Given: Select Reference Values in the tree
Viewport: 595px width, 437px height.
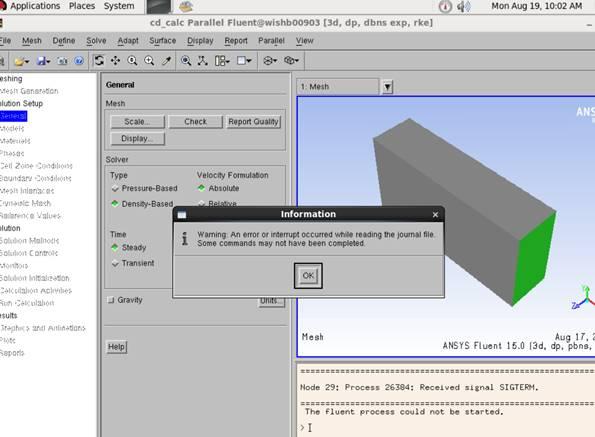Looking at the screenshot, I should pos(30,216).
